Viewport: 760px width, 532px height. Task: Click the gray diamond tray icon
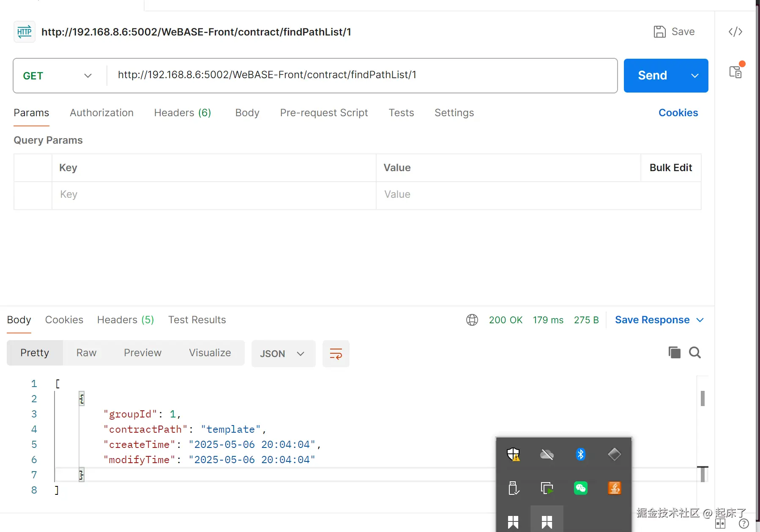pos(615,454)
